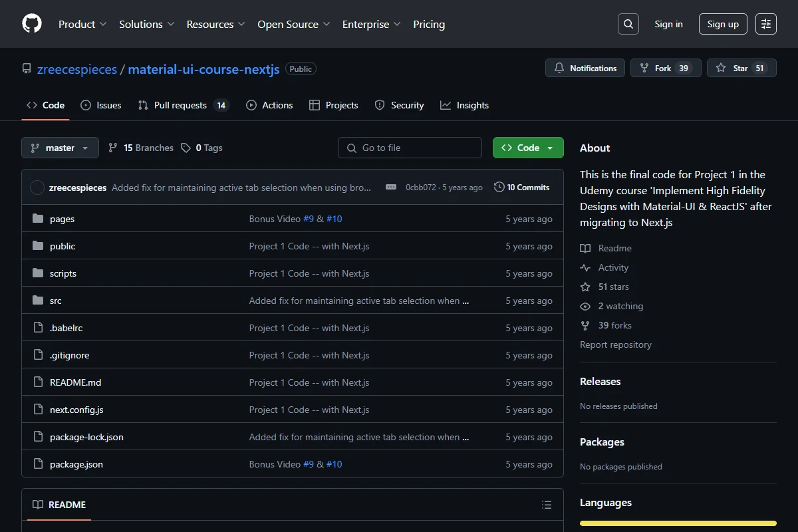This screenshot has height=532, width=798.
Task: Open the Insights tab
Action: [465, 105]
